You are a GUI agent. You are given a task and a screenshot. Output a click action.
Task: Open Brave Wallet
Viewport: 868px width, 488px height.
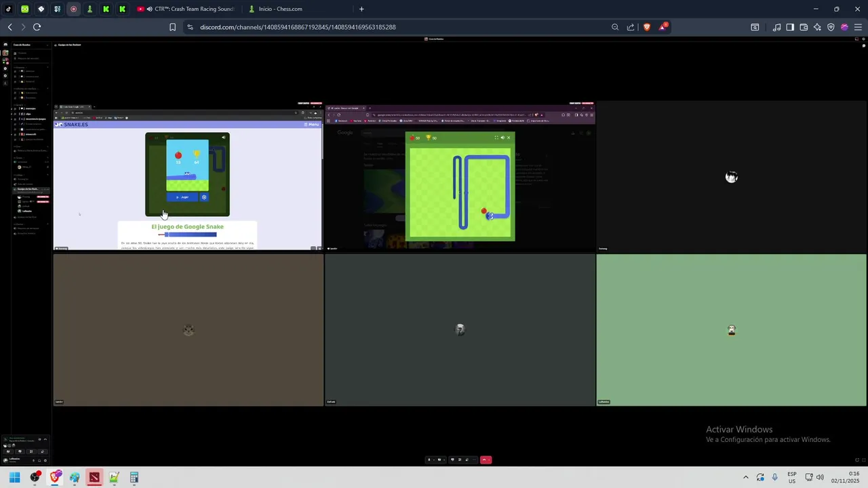point(804,27)
